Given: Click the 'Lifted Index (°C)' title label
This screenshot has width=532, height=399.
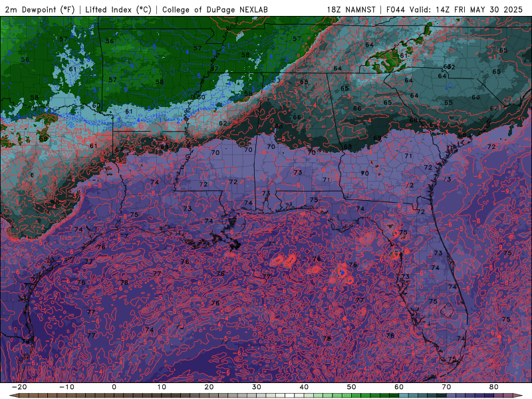Looking at the screenshot, I should click(118, 9).
